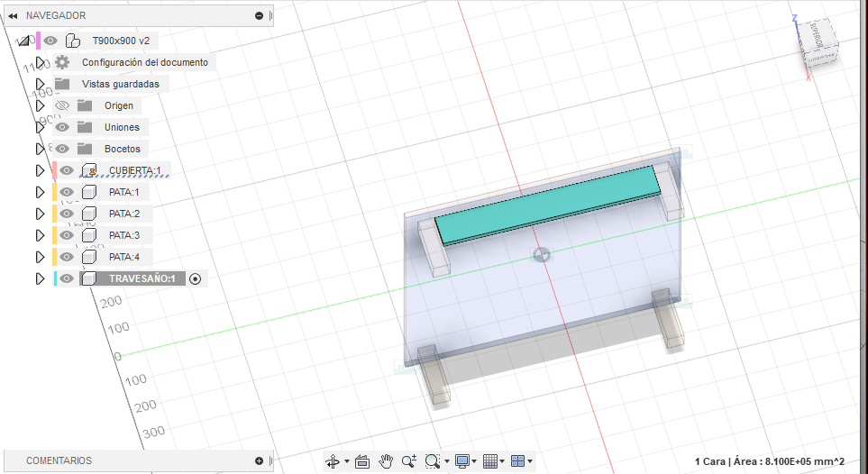Select the Zoom magnifier tool
The height and width of the screenshot is (474, 868).
409,461
